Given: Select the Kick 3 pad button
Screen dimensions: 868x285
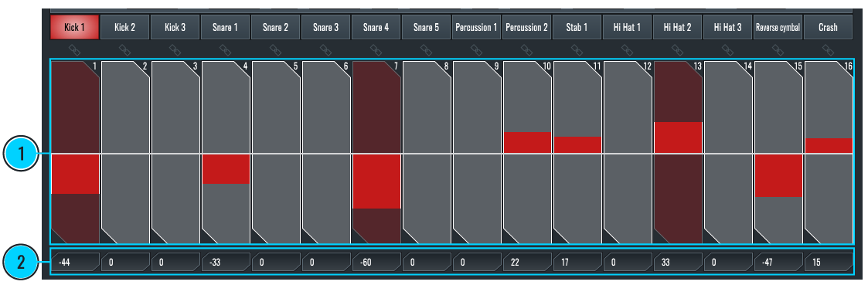Looking at the screenshot, I should [x=175, y=27].
